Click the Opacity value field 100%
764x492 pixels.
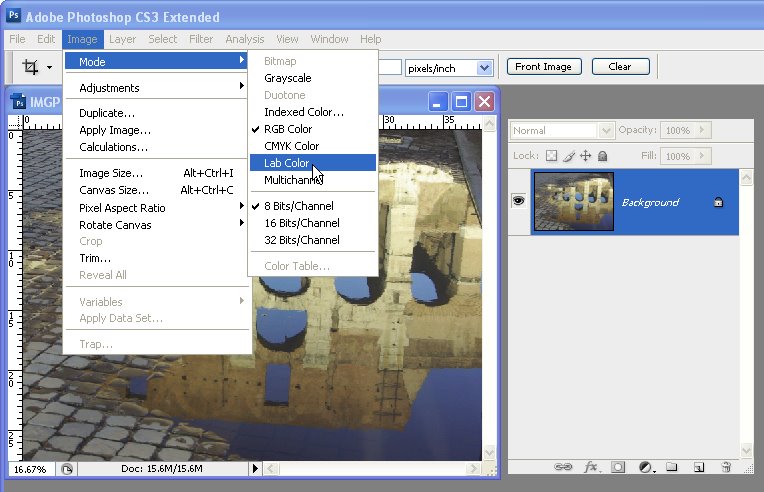(678, 130)
